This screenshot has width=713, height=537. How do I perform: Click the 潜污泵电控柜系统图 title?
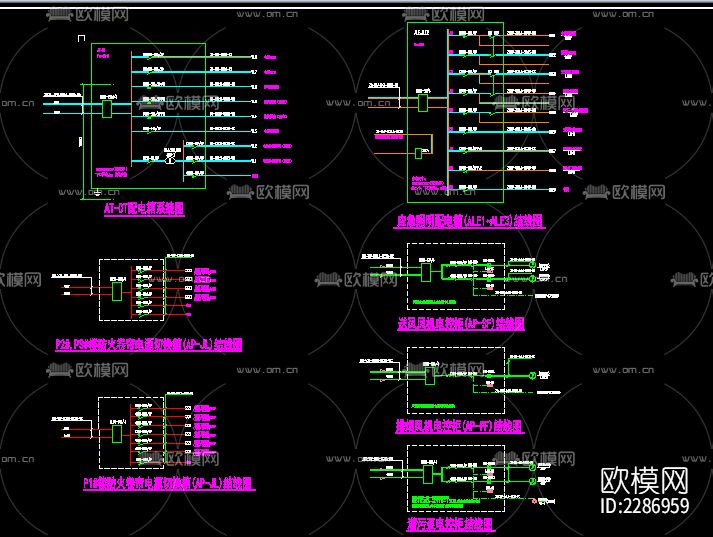(x=450, y=524)
